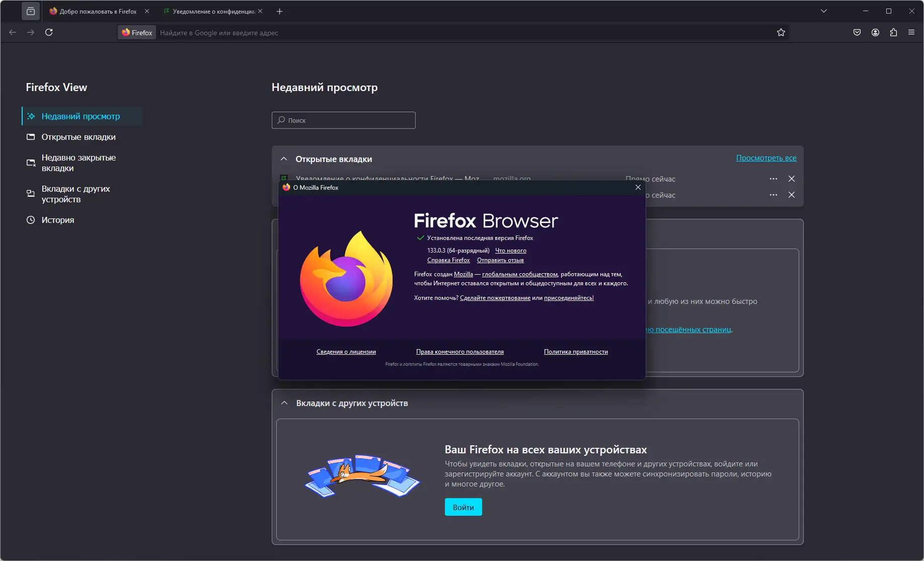This screenshot has height=561, width=924.
Task: Select 'Открытые вкладки' in sidebar
Action: (x=83, y=137)
